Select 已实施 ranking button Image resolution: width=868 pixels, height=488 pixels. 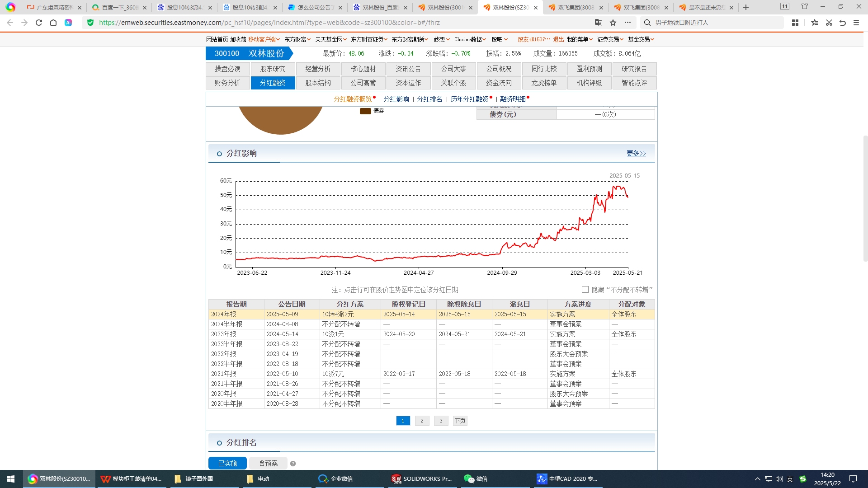coord(227,464)
